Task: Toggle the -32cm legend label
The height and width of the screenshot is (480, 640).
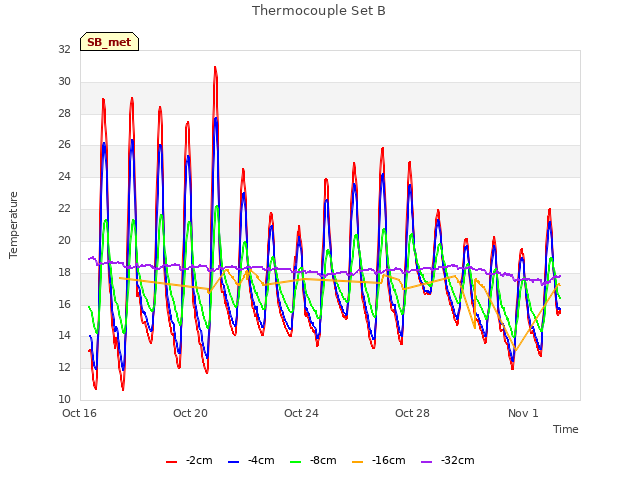Action: coord(458,460)
